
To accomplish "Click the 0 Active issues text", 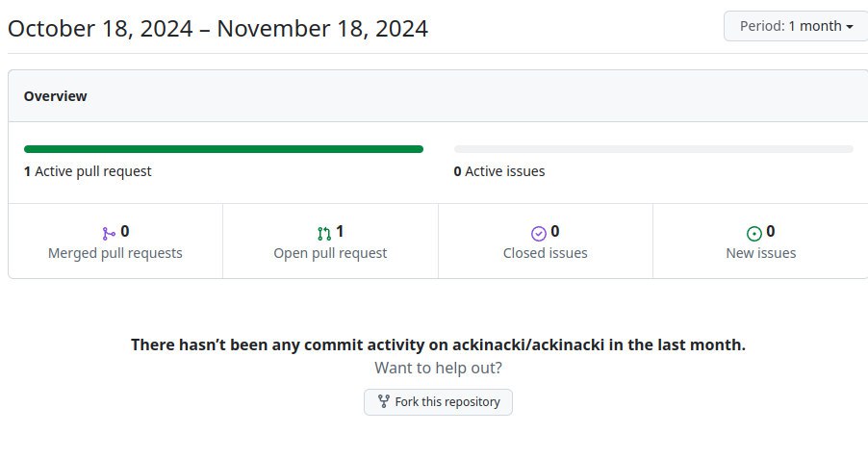I will tap(499, 171).
